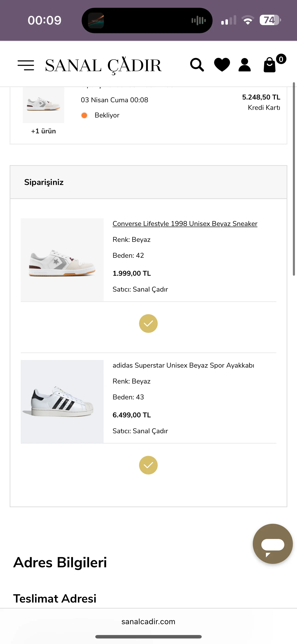Tap the search magnifier icon
The height and width of the screenshot is (644, 297).
pyautogui.click(x=197, y=65)
